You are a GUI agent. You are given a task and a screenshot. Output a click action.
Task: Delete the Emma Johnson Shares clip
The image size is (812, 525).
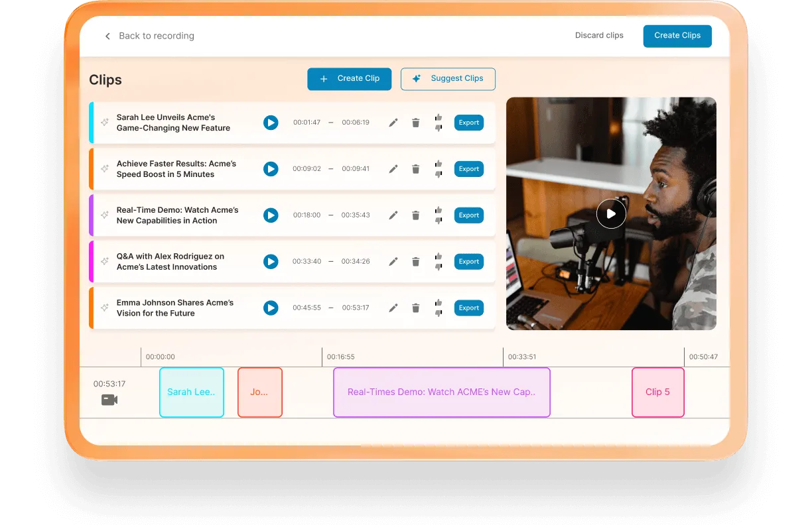click(416, 308)
